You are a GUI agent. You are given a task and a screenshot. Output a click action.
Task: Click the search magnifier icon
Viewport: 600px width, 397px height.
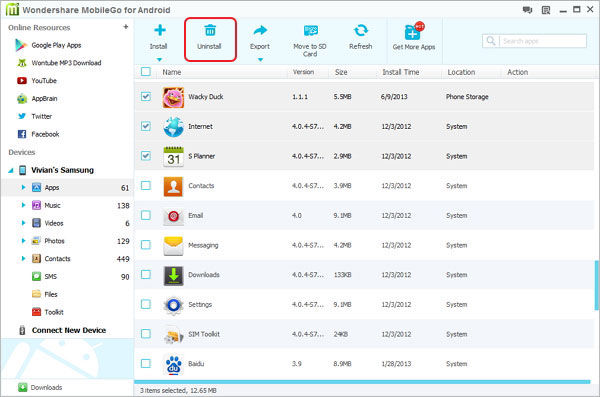pos(491,41)
